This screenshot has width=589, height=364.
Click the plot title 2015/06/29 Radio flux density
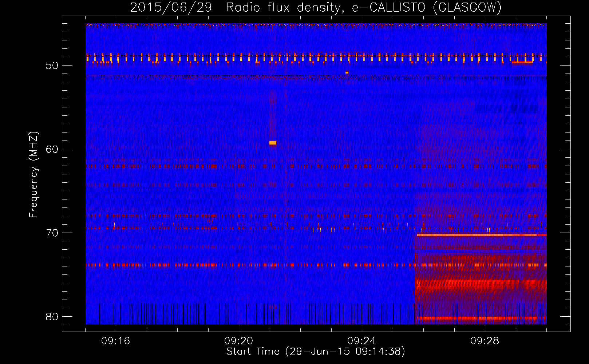pyautogui.click(x=316, y=7)
